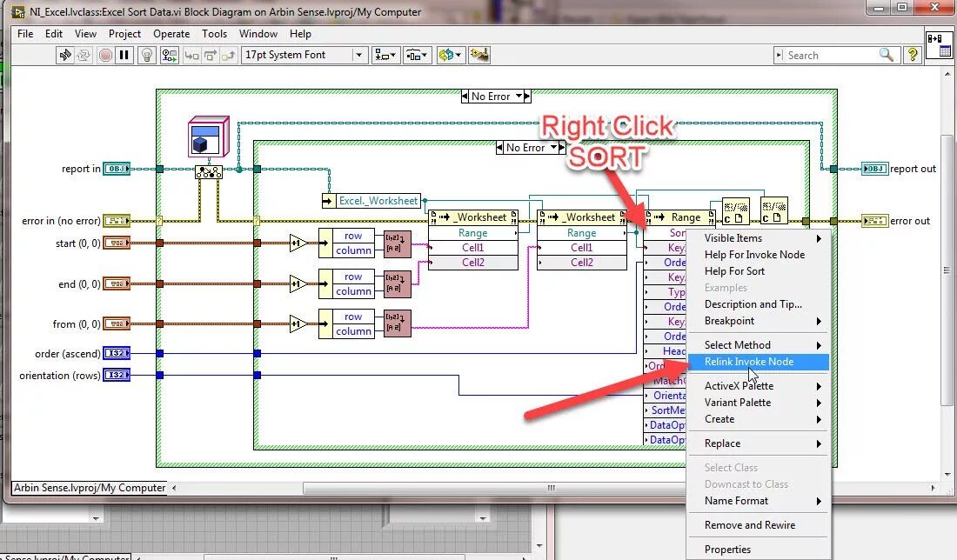The width and height of the screenshot is (957, 560).
Task: Click the Pause button in toolbar
Action: coord(124,56)
